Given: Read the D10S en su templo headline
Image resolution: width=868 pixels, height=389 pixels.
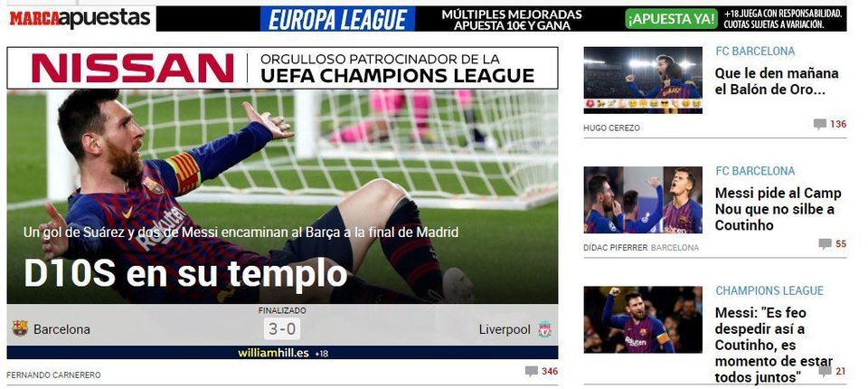Looking at the screenshot, I should point(185,272).
